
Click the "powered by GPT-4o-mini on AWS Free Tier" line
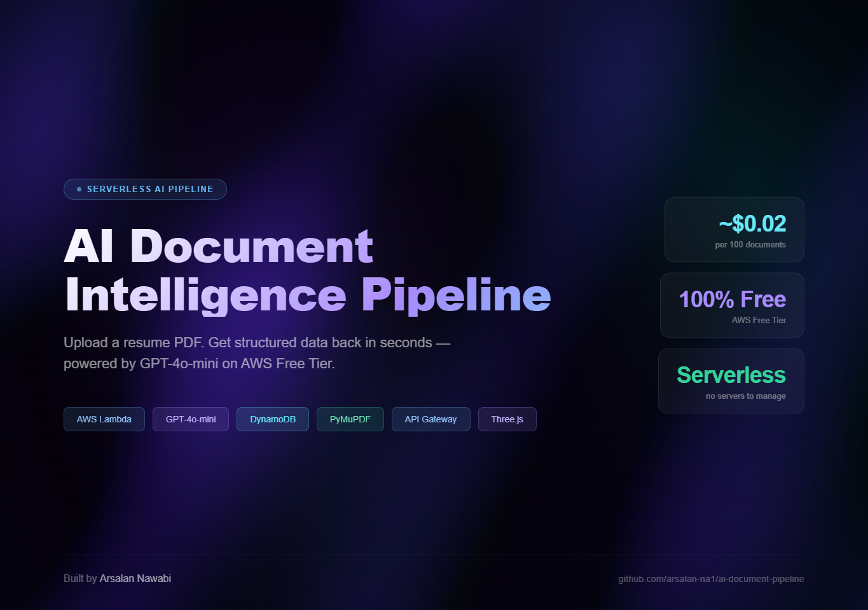point(199,364)
